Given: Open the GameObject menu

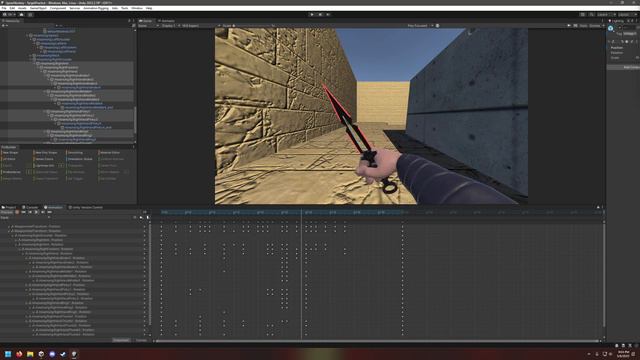Looking at the screenshot, I should click(38, 8).
